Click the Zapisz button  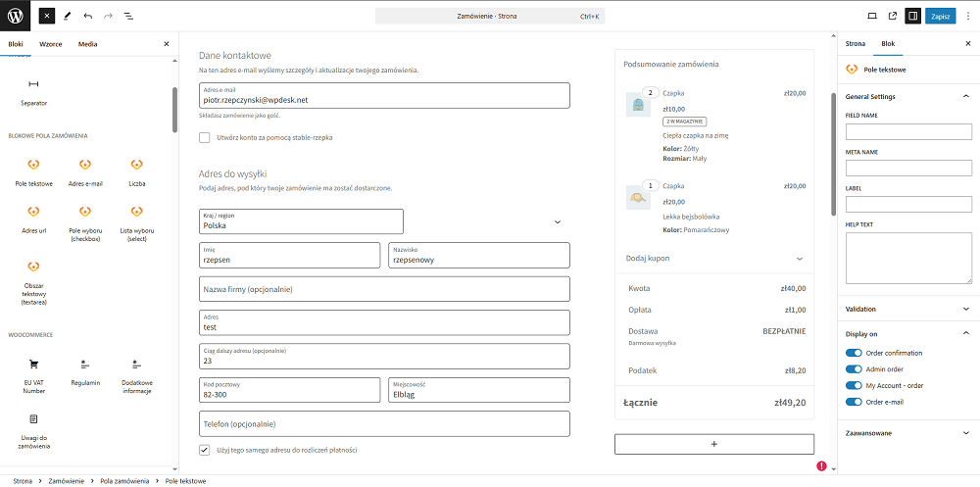[940, 17]
